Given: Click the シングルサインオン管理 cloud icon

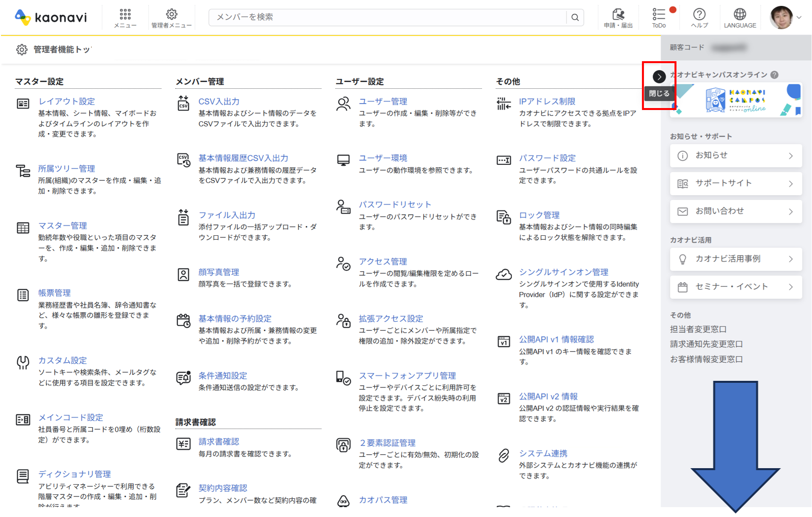Looking at the screenshot, I should pyautogui.click(x=503, y=274).
